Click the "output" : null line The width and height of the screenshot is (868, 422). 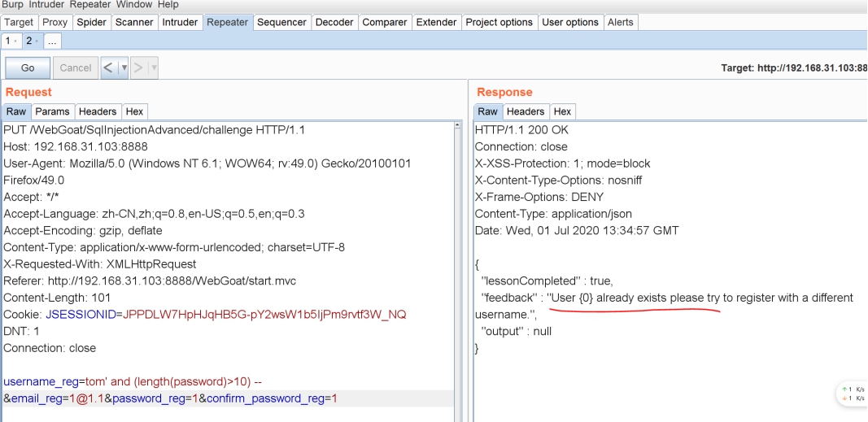[517, 331]
